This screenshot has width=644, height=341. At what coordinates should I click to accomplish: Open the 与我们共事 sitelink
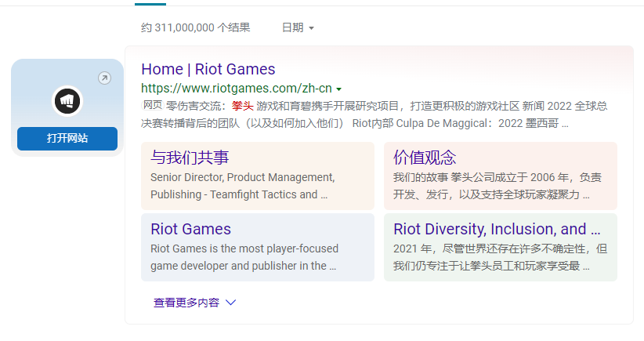pyautogui.click(x=190, y=158)
